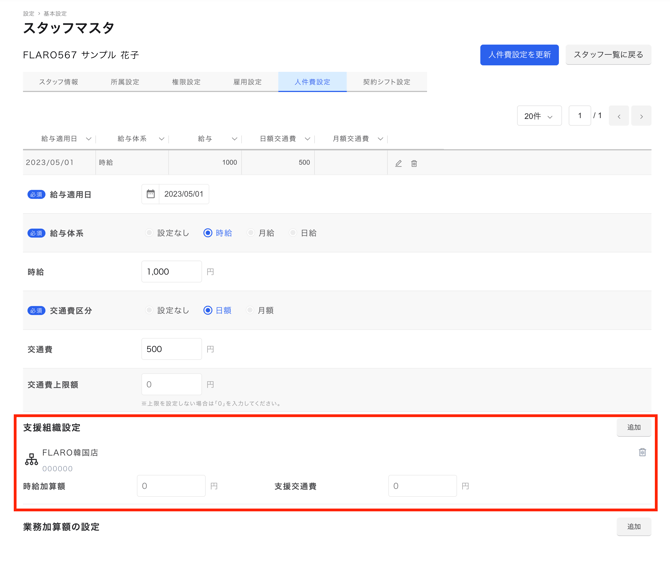
Task: Click 追加 button for 支援組織設定
Action: (633, 428)
